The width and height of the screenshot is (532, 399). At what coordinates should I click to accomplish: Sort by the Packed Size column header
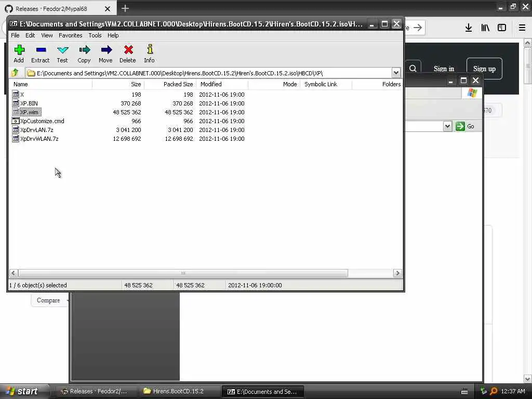(x=170, y=84)
